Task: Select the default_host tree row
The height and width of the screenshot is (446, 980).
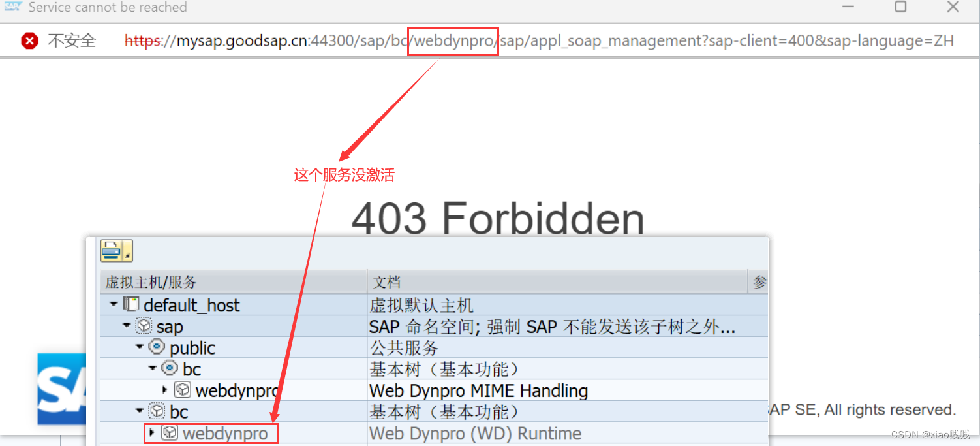Action: (x=191, y=305)
